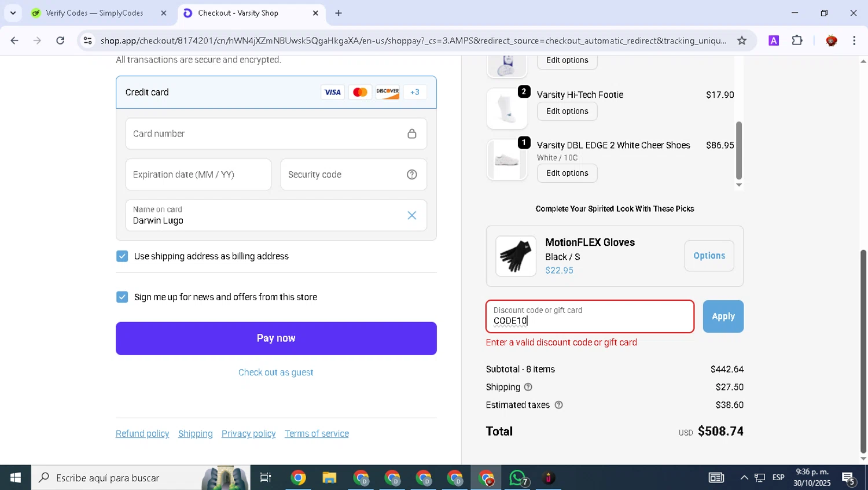
Task: Click the security code help icon
Action: pos(412,174)
